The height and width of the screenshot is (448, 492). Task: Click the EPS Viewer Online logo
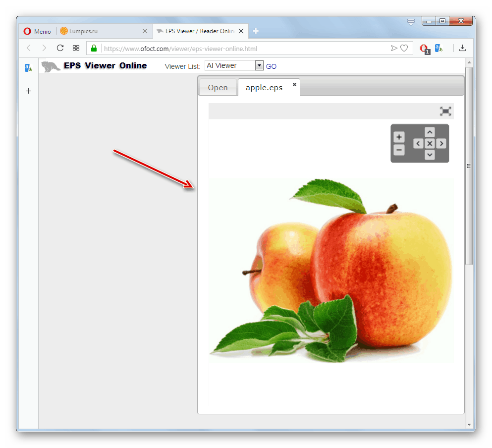(95, 65)
